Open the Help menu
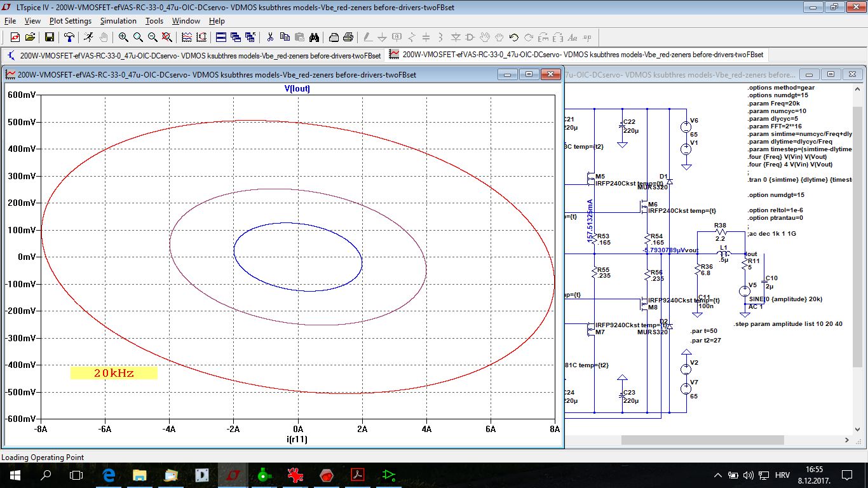The image size is (868, 488). (x=217, y=21)
